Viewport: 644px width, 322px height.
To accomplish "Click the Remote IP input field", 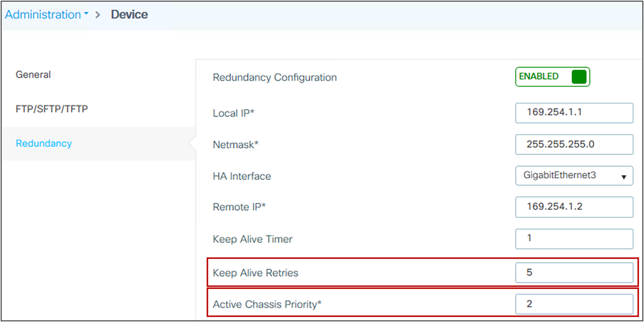I will point(574,207).
